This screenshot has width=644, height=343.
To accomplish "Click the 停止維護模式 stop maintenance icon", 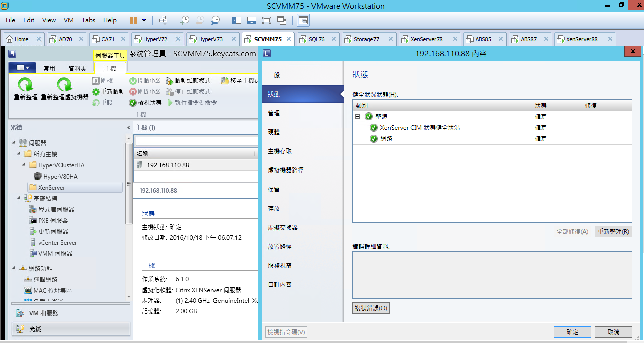I will click(x=170, y=92).
